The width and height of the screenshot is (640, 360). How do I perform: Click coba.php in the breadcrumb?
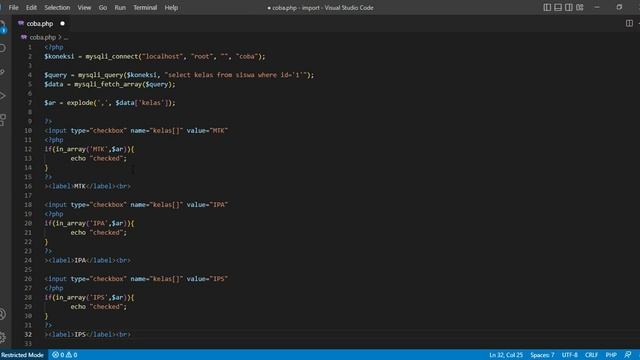click(x=42, y=37)
